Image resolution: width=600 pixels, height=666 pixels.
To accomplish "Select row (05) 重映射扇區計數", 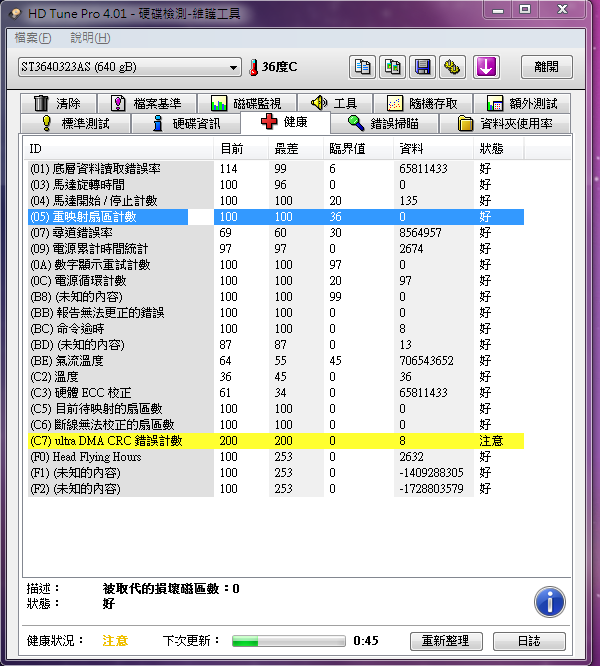I will tap(276, 217).
